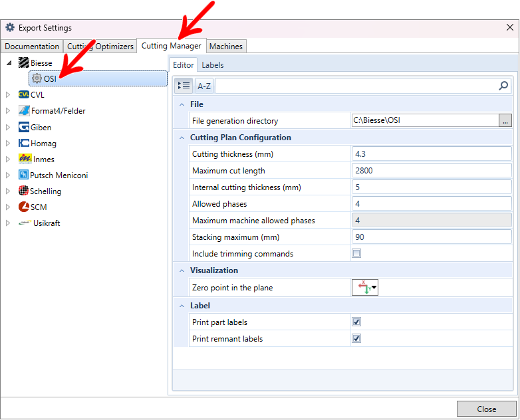Click the Format4/Felder logo icon
The height and width of the screenshot is (420, 520).
point(24,111)
